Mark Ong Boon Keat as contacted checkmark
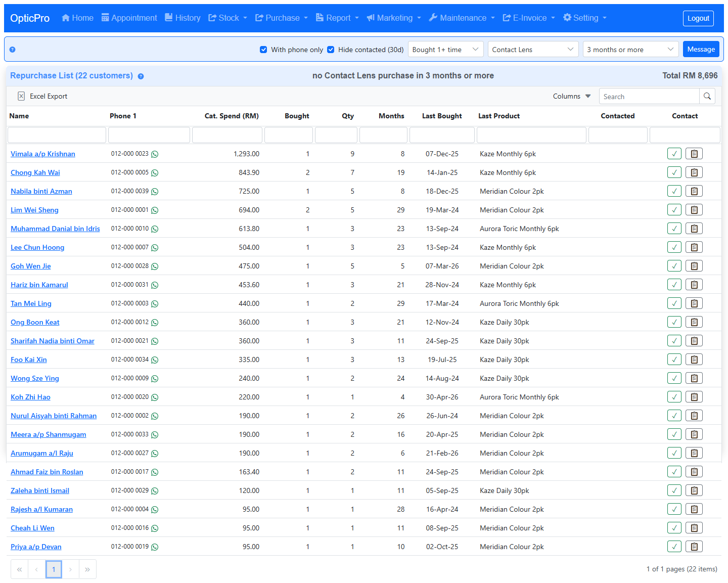 pos(674,322)
